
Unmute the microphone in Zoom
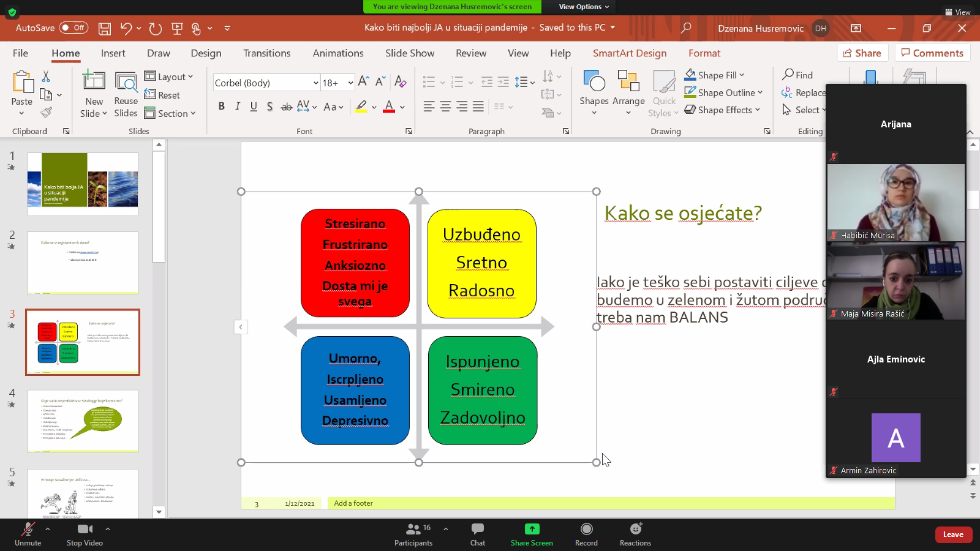tap(28, 534)
